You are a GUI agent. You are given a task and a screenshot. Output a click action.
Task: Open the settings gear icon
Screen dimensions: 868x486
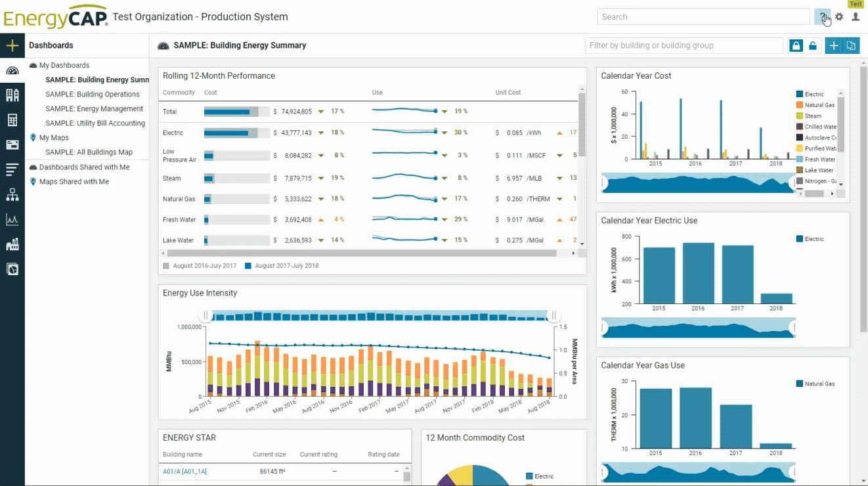839,17
